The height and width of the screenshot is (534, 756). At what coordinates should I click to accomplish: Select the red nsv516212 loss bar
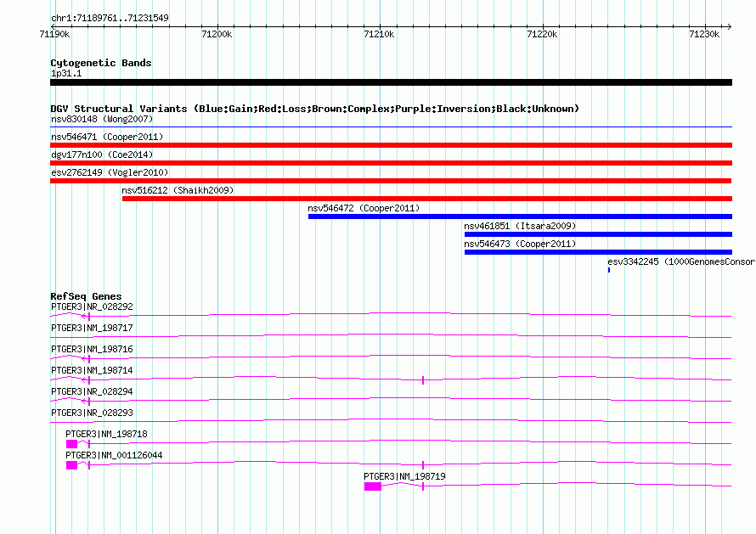pyautogui.click(x=427, y=199)
